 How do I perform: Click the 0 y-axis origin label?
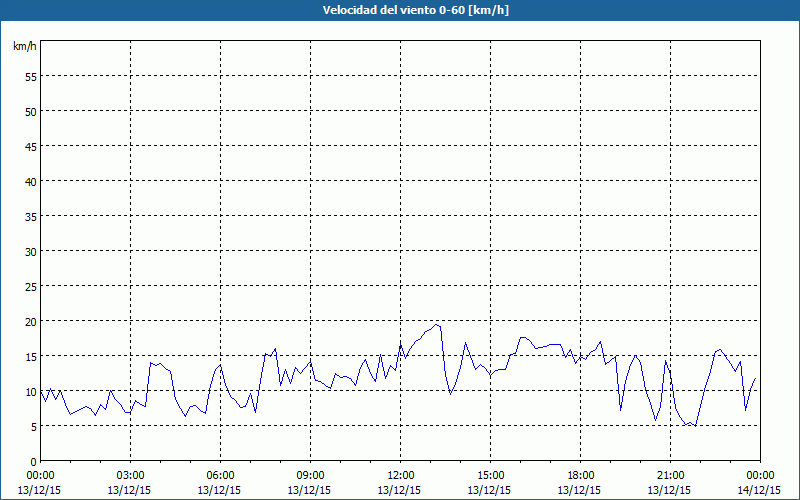34,462
